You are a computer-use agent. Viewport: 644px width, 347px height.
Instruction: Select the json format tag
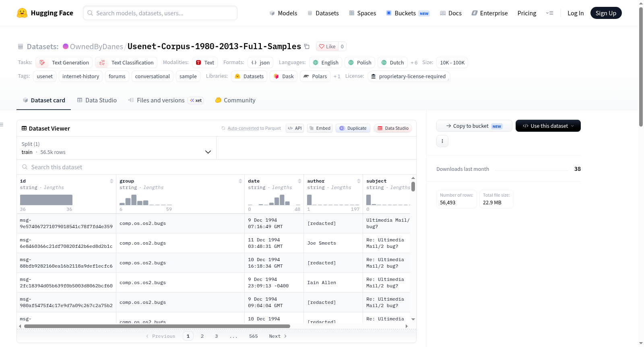pyautogui.click(x=260, y=62)
